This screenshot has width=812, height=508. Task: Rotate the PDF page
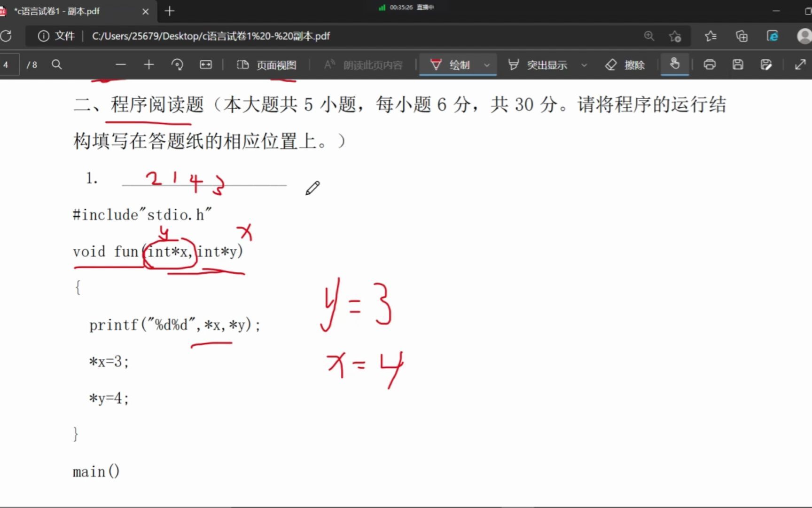pos(177,64)
